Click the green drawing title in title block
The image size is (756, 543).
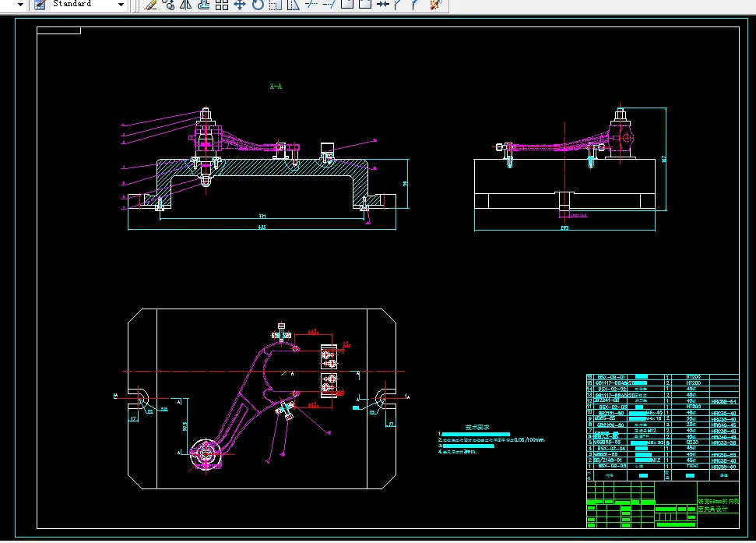pos(719,506)
